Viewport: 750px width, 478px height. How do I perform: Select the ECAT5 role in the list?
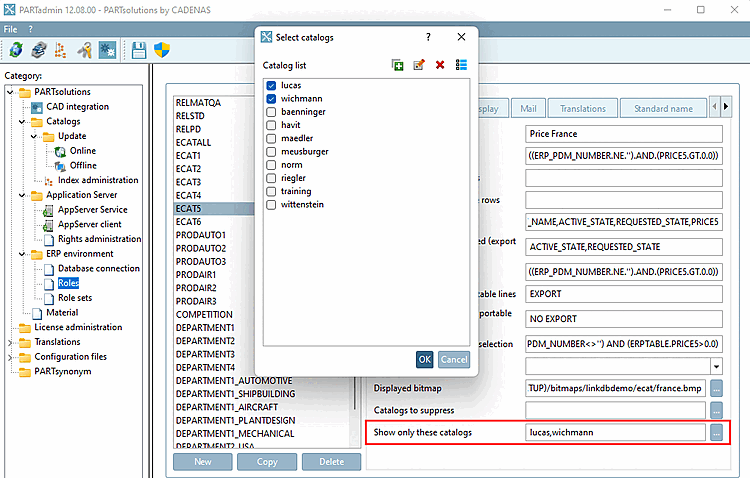pyautogui.click(x=214, y=209)
